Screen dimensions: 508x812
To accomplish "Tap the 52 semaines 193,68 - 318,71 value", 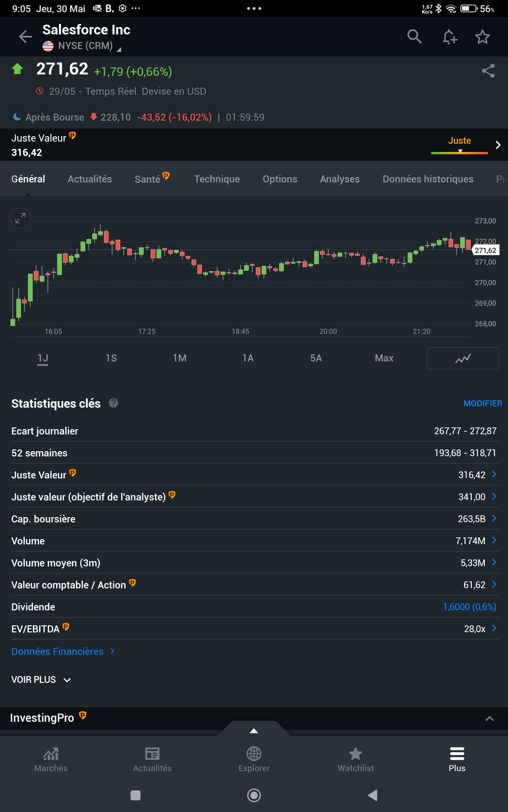I will tap(465, 453).
